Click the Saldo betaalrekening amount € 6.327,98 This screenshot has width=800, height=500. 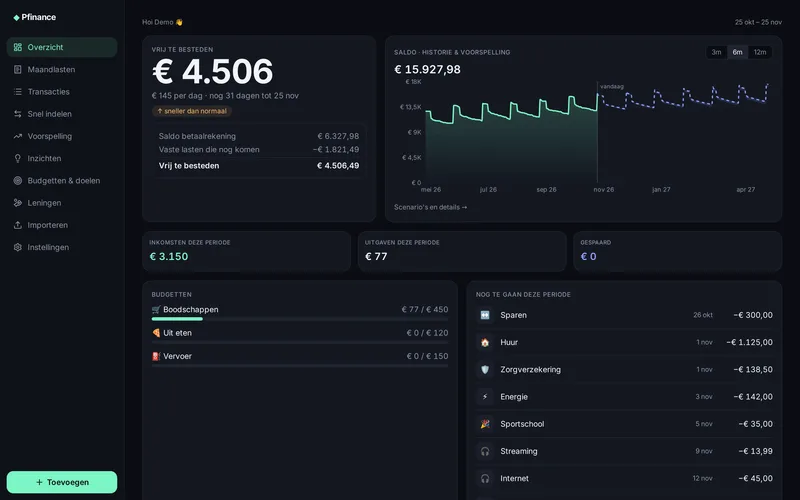click(x=338, y=136)
